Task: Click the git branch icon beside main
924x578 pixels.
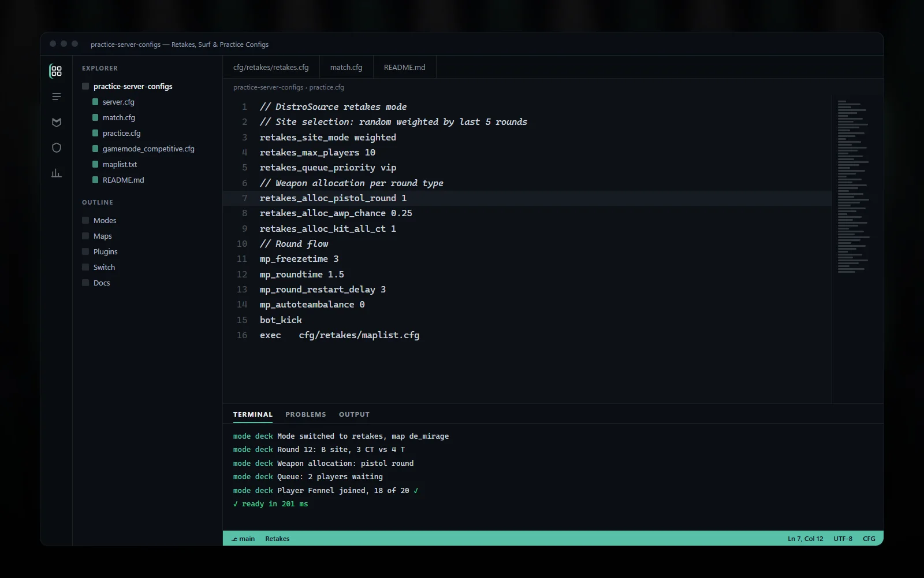Action: click(234, 539)
